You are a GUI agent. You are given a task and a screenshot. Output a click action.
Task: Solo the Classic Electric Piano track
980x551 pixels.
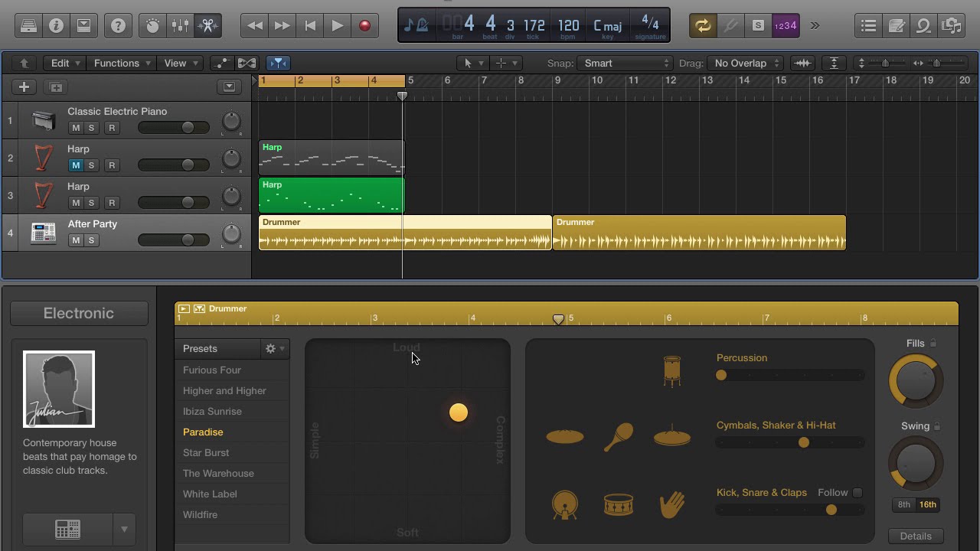91,128
